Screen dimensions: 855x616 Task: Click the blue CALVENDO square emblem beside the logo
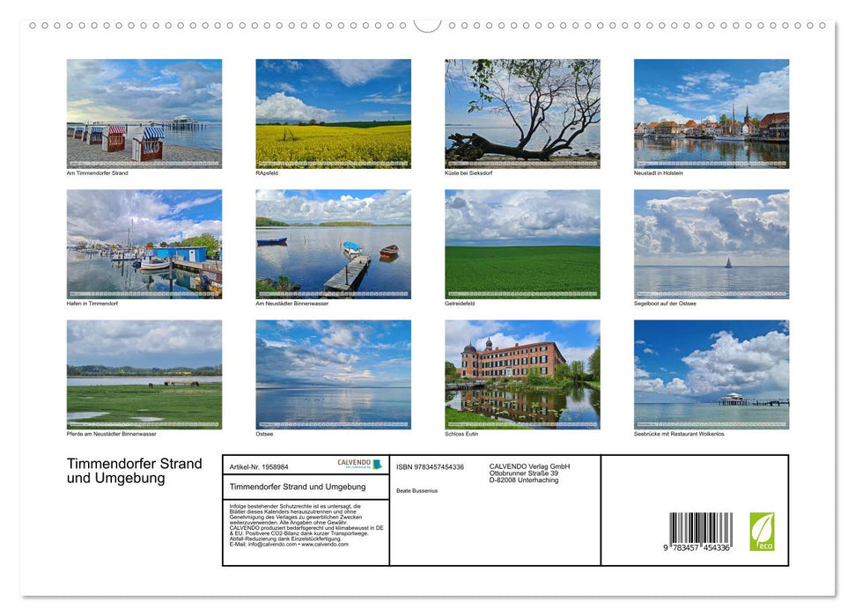[x=377, y=465]
